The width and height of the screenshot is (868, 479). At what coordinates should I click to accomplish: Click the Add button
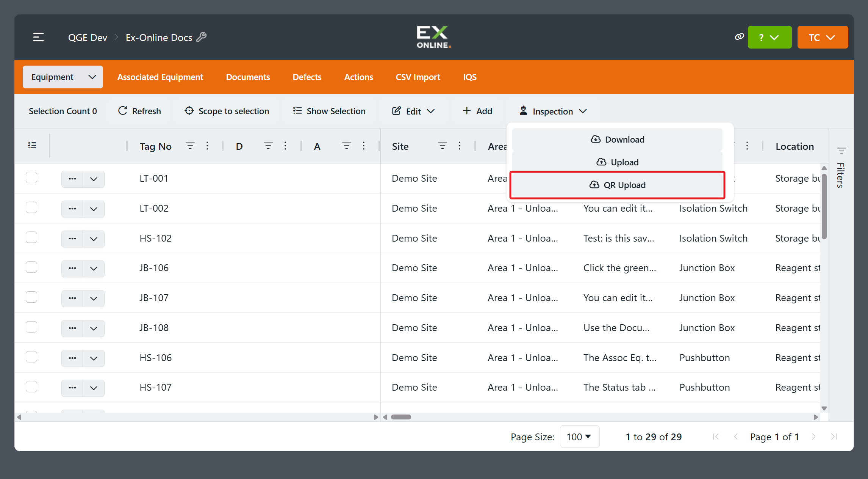[x=477, y=111]
